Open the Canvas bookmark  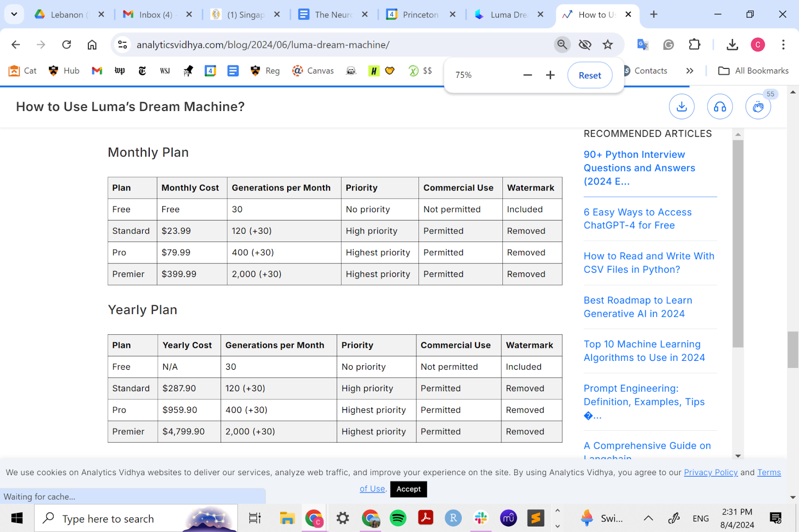[x=313, y=71]
